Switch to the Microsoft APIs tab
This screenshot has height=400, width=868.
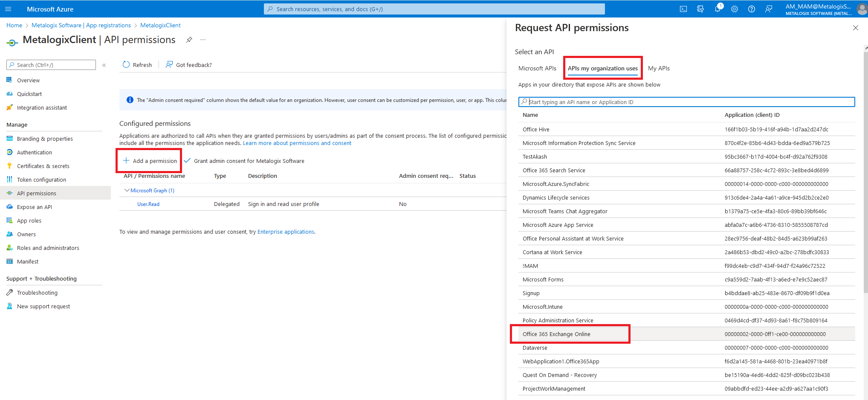point(537,68)
